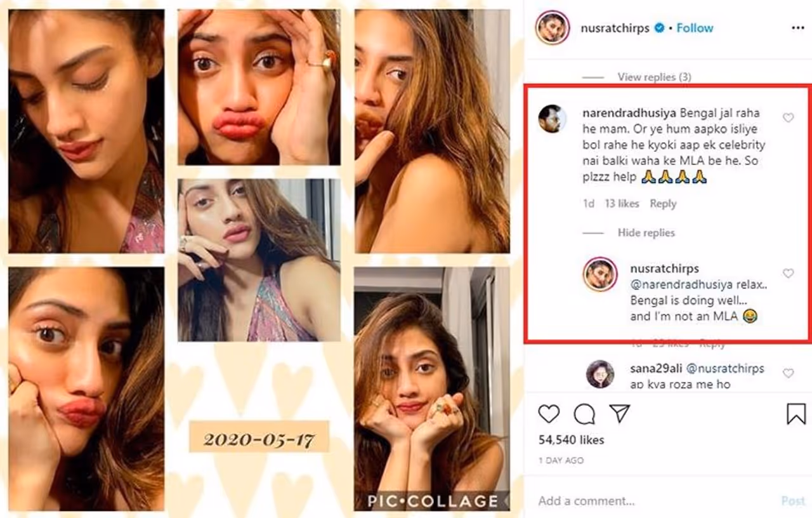View the 54,540 likes list
The width and height of the screenshot is (812, 518).
click(571, 440)
